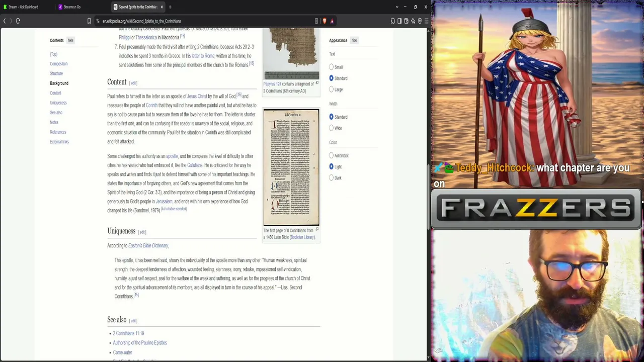Open site settings icon beside the URL
Screen dimensions: 644x362
coord(98,21)
